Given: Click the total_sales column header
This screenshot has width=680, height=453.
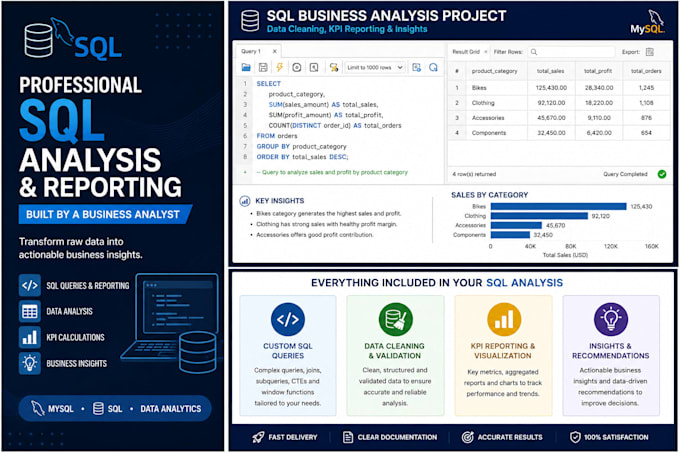Looking at the screenshot, I should pyautogui.click(x=550, y=71).
